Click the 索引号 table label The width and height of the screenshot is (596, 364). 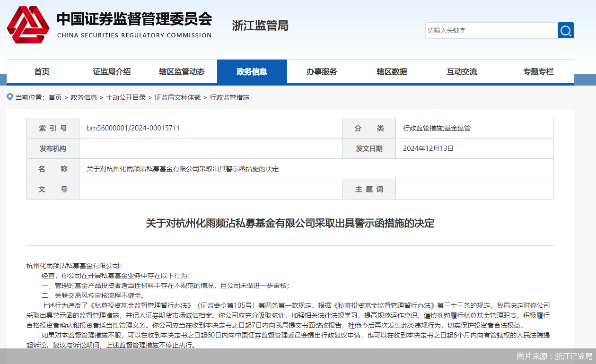click(x=53, y=128)
